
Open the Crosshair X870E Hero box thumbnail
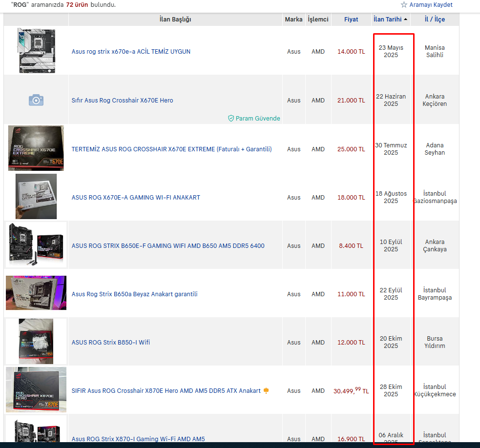coord(36,389)
